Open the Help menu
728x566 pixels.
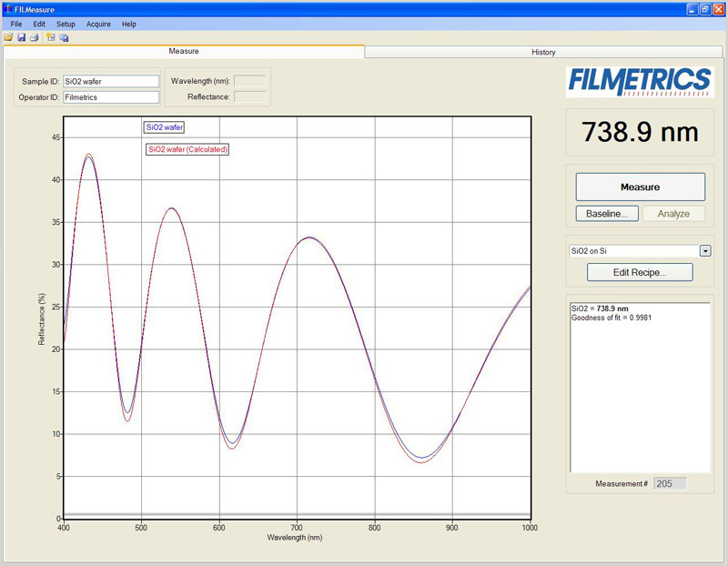tap(129, 24)
